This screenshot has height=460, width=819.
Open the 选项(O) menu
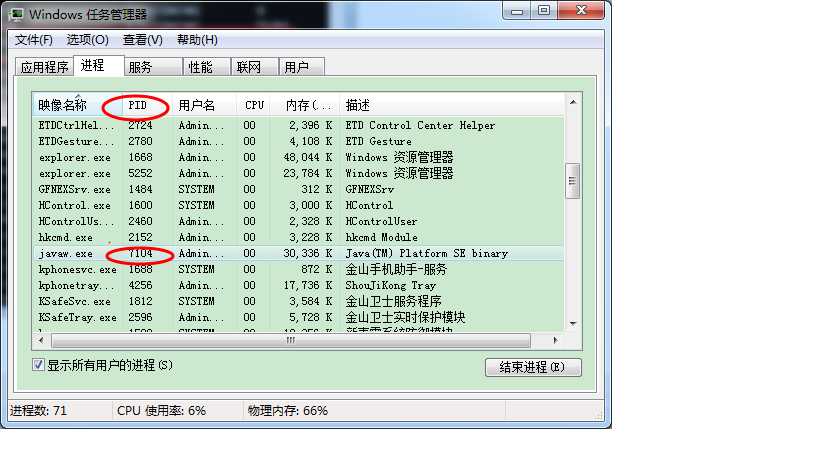pyautogui.click(x=87, y=40)
